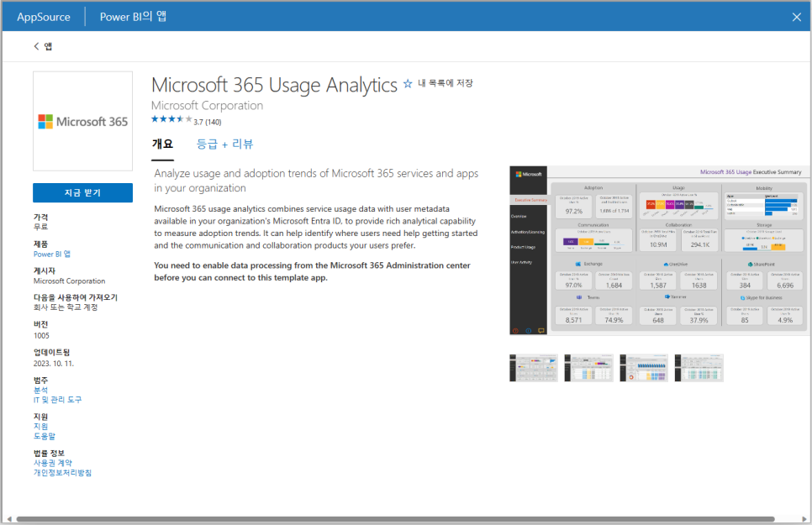Open the 분석 category link
The width and height of the screenshot is (812, 525).
pyautogui.click(x=40, y=390)
